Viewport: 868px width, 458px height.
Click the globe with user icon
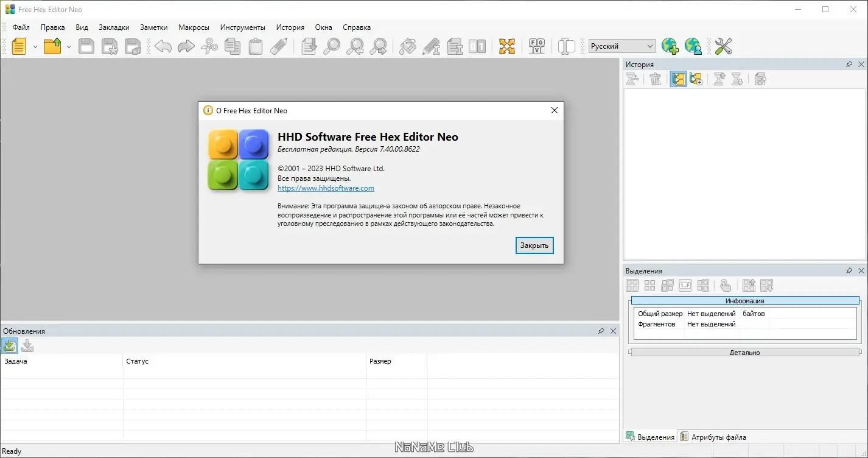[x=693, y=46]
